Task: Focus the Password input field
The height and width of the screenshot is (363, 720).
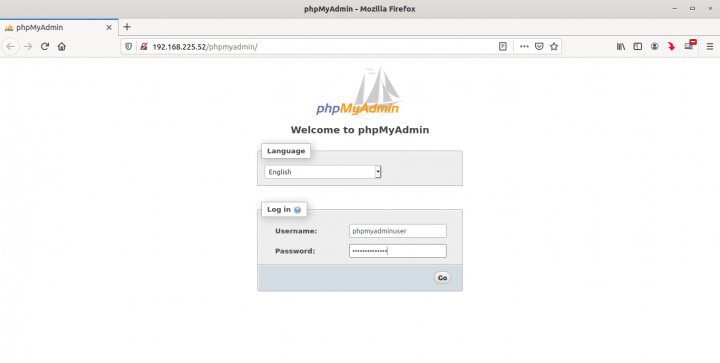Action: (398, 251)
